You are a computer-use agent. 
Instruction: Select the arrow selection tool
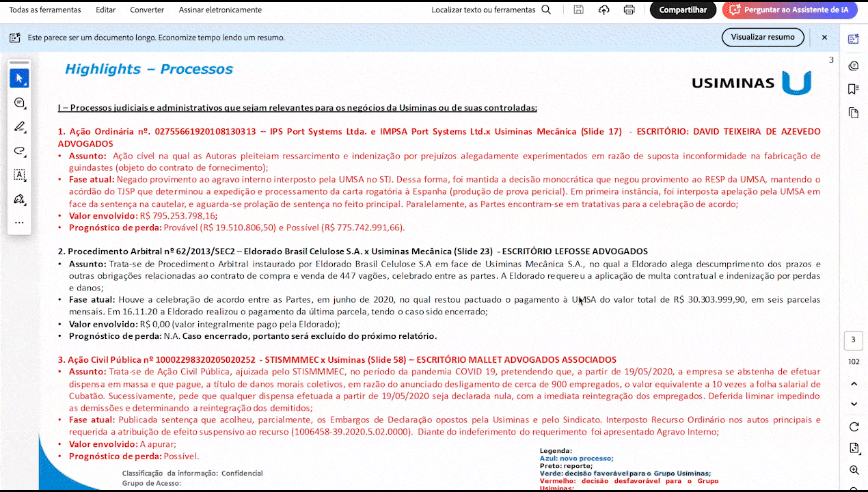(19, 79)
